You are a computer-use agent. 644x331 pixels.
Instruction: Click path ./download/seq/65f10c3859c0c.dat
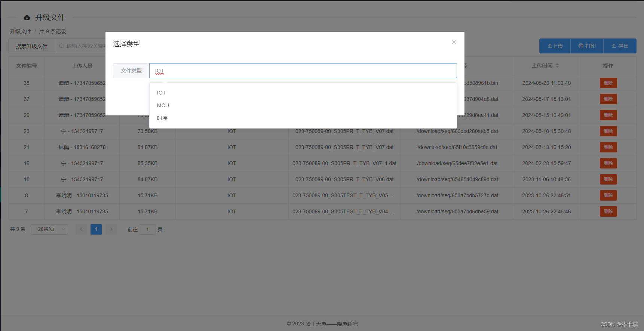coord(457,147)
